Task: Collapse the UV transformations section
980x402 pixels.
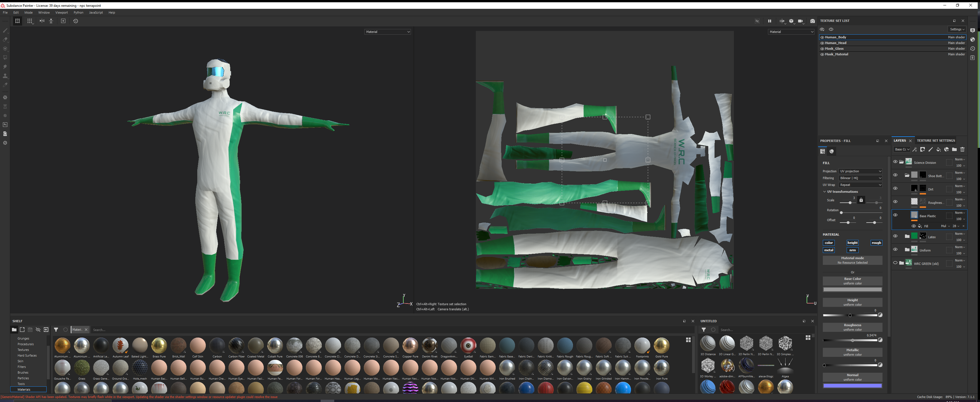Action: pos(825,192)
